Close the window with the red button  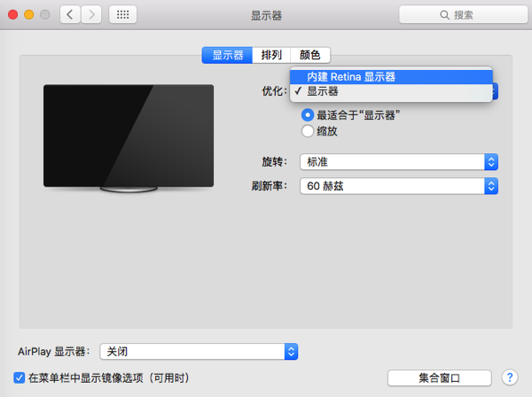click(x=13, y=14)
